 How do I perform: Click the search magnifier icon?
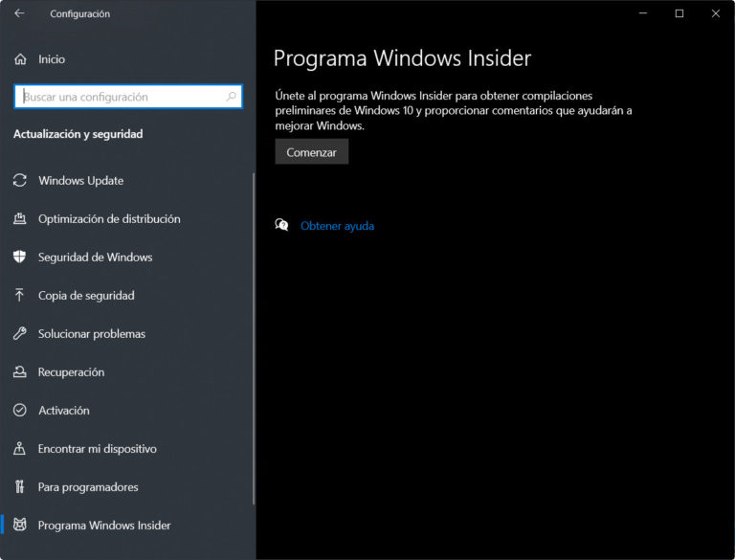231,97
